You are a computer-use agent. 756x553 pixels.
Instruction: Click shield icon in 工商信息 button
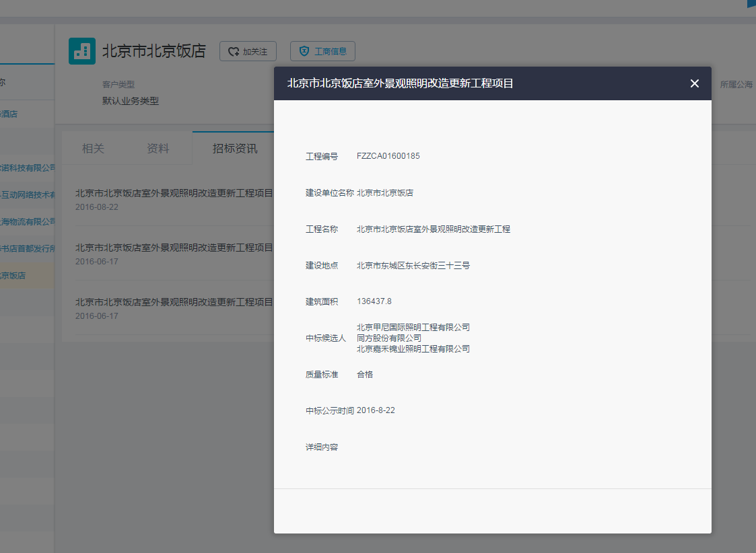(x=304, y=51)
